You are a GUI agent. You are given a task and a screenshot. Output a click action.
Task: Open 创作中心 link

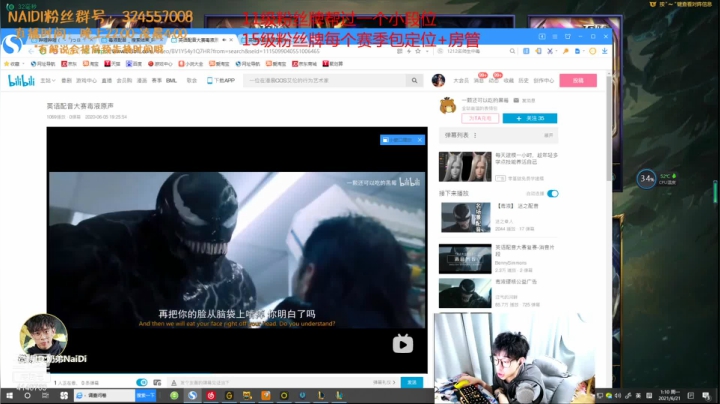pyautogui.click(x=543, y=80)
